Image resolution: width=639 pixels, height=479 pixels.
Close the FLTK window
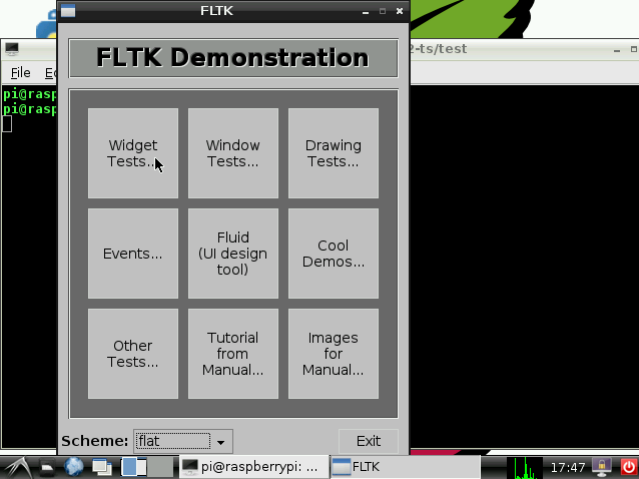(x=399, y=11)
